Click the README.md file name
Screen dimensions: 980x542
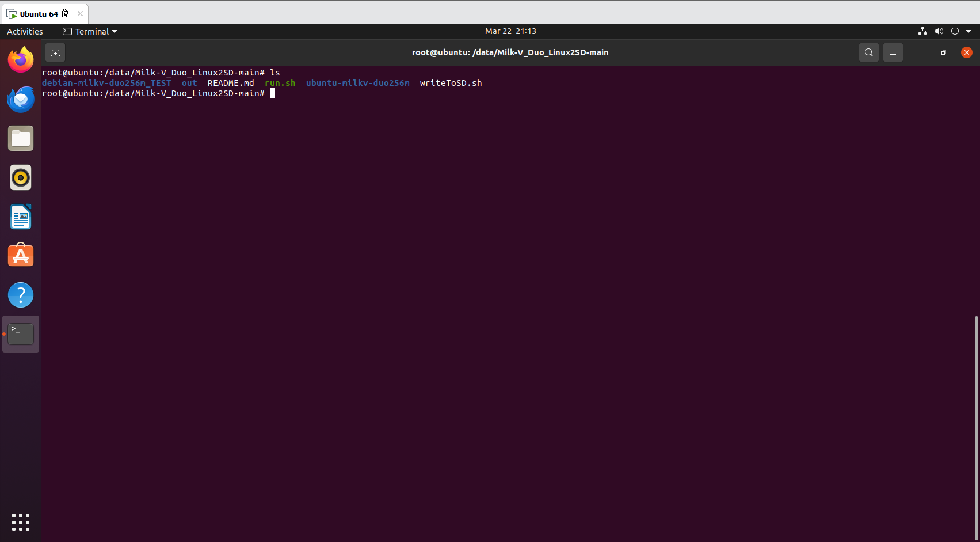231,83
